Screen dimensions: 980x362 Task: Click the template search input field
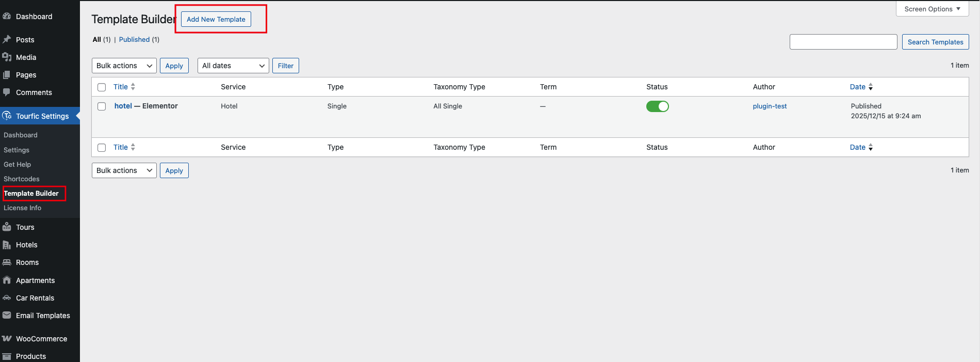point(843,42)
